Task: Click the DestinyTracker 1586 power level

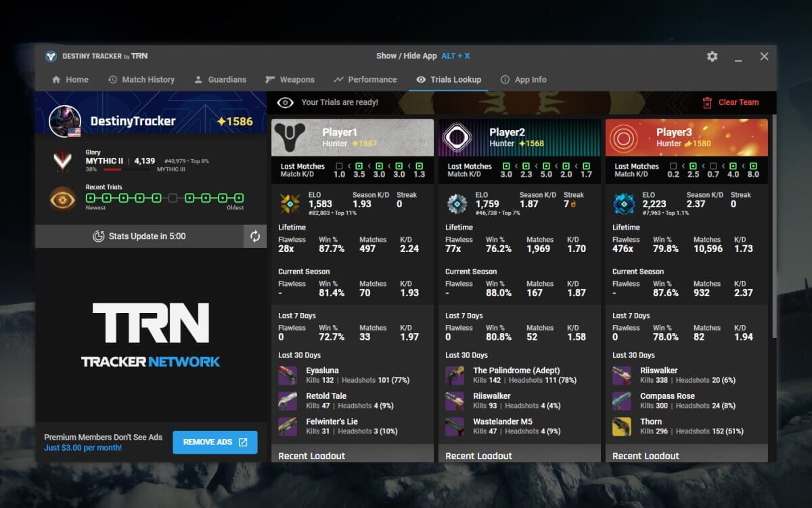Action: 235,122
